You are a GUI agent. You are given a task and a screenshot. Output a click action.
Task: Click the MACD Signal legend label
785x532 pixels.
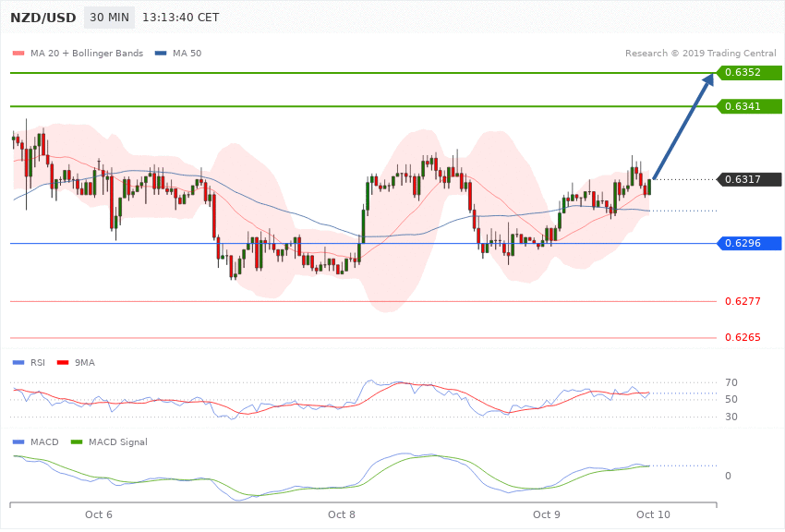point(118,441)
